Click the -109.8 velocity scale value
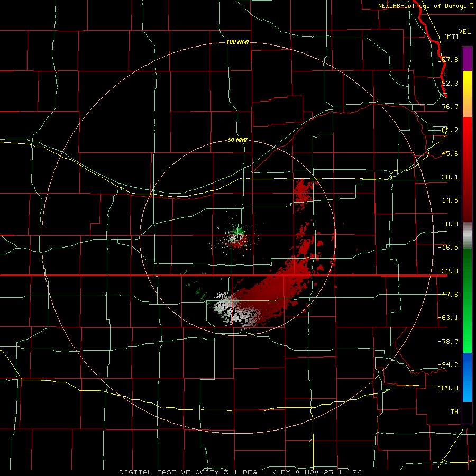Image resolution: width=476 pixels, height=476 pixels. (x=446, y=388)
